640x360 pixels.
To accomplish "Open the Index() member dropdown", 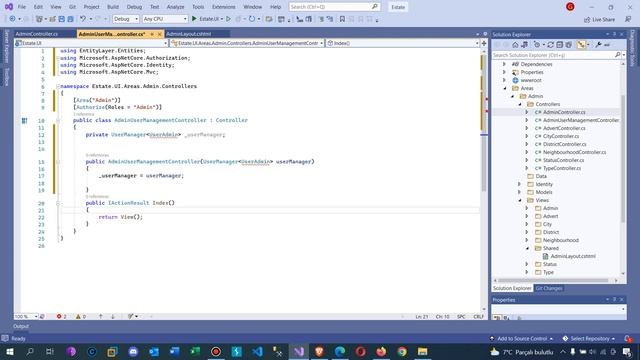I will click(402, 43).
